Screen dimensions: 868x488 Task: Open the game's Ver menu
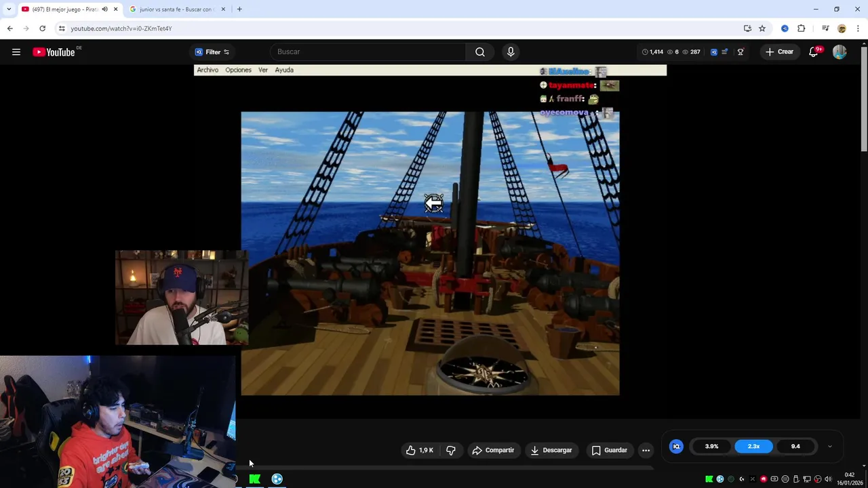coord(263,70)
